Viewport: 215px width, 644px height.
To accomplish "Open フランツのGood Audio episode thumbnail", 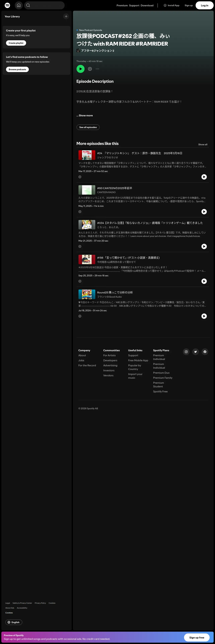I will click(87, 294).
